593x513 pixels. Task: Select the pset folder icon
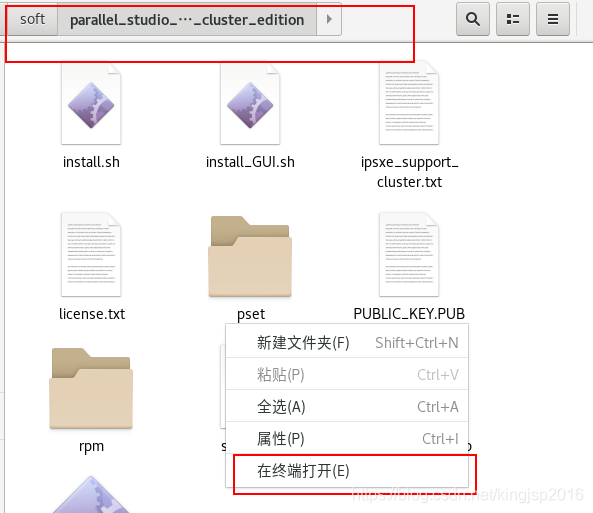[250, 256]
